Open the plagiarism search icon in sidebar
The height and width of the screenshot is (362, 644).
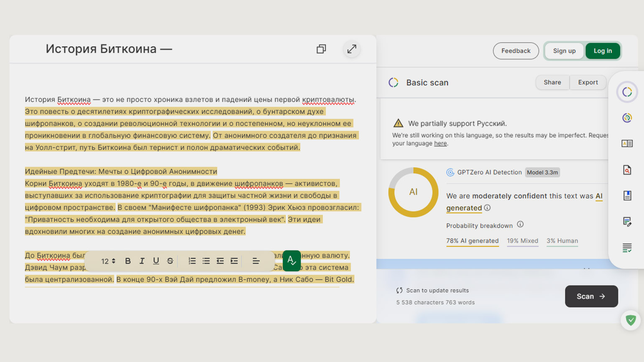627,170
